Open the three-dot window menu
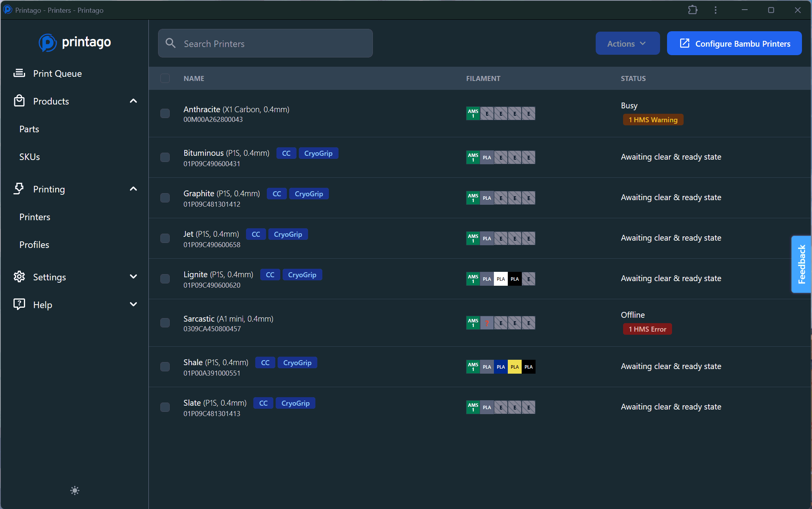Viewport: 812px width, 509px height. 716,10
